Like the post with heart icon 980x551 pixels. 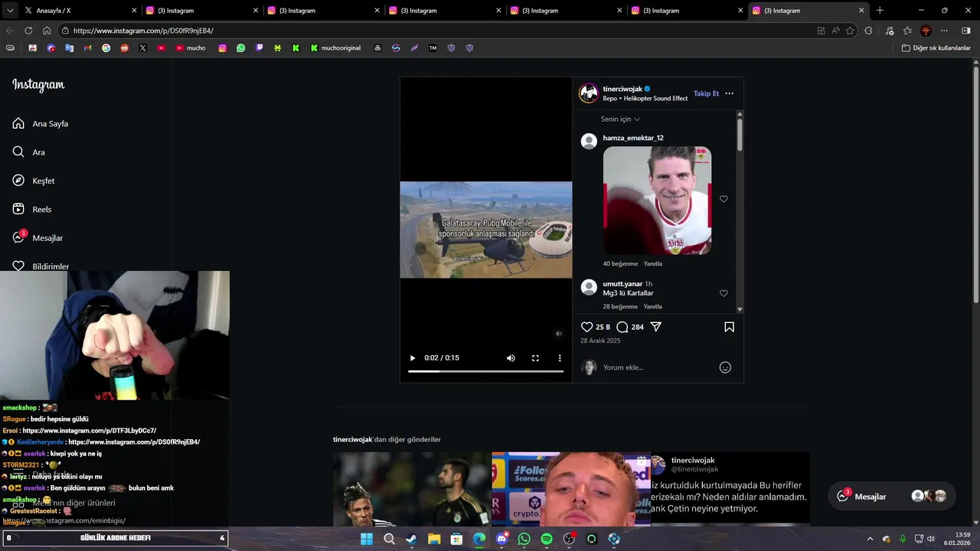click(x=586, y=327)
